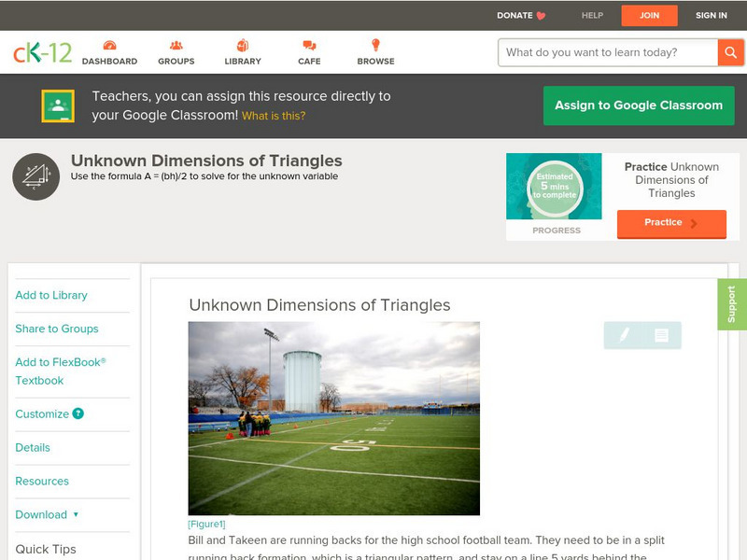Click the triangle concept icon beside the title

(35, 176)
